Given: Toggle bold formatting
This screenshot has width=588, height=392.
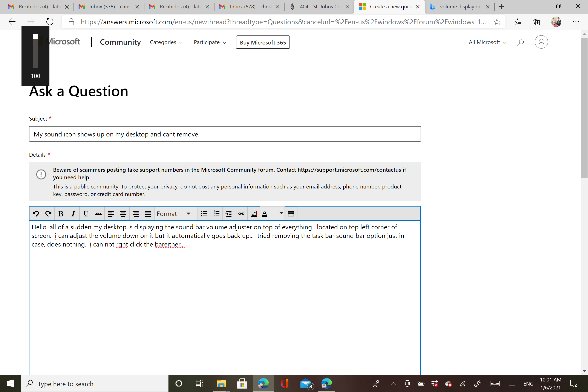Looking at the screenshot, I should click(61, 213).
